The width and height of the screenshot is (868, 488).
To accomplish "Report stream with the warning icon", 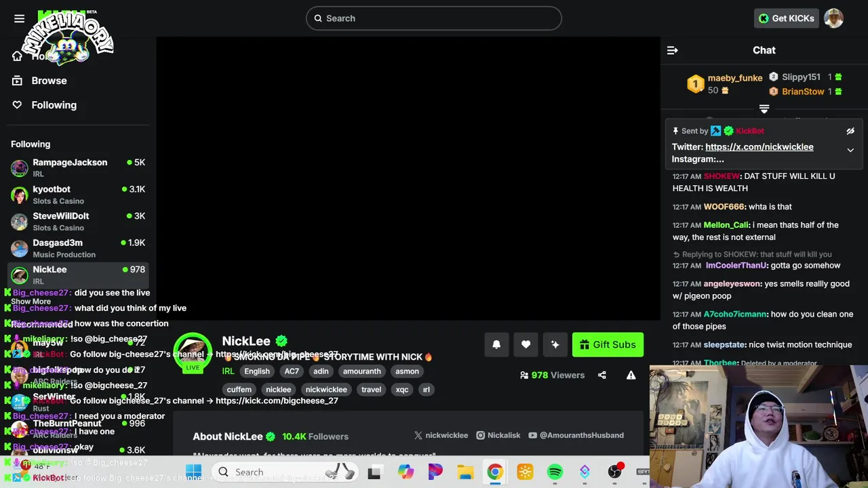I will pyautogui.click(x=631, y=375).
